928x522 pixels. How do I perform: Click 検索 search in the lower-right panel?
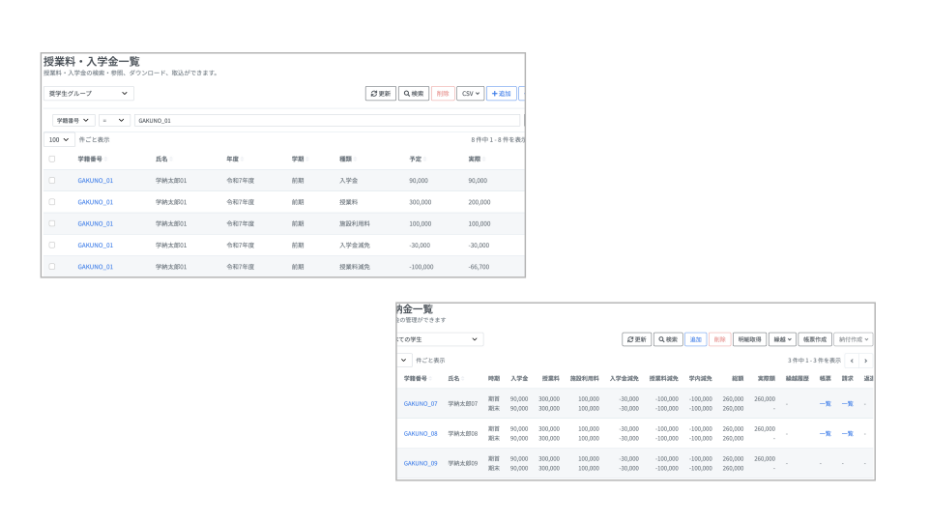click(668, 340)
